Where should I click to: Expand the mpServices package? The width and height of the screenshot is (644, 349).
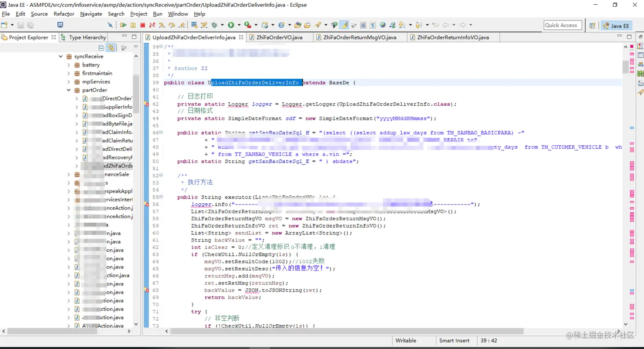pos(69,82)
